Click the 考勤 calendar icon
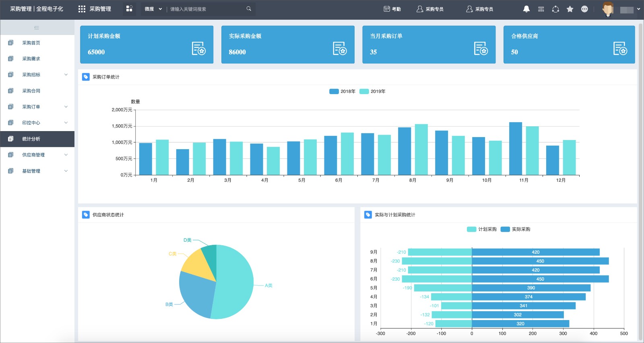This screenshot has height=343, width=644. tap(387, 9)
